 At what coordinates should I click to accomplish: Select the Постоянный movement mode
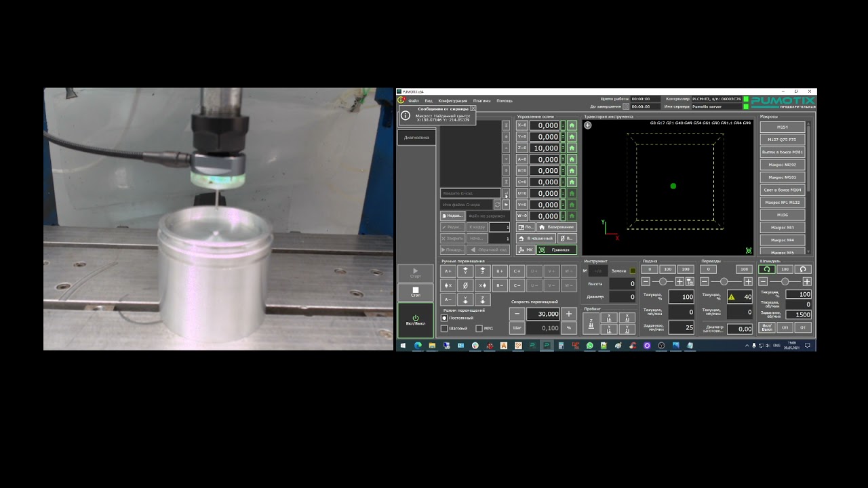coord(445,318)
